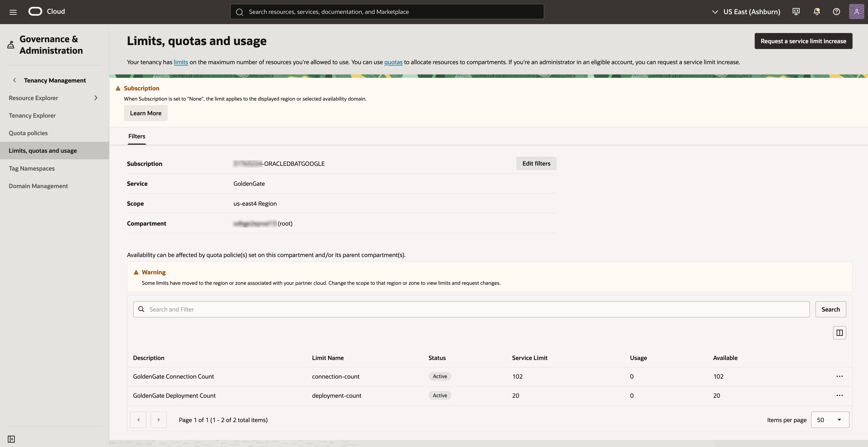
Task: Select the Filters tab
Action: pos(137,136)
